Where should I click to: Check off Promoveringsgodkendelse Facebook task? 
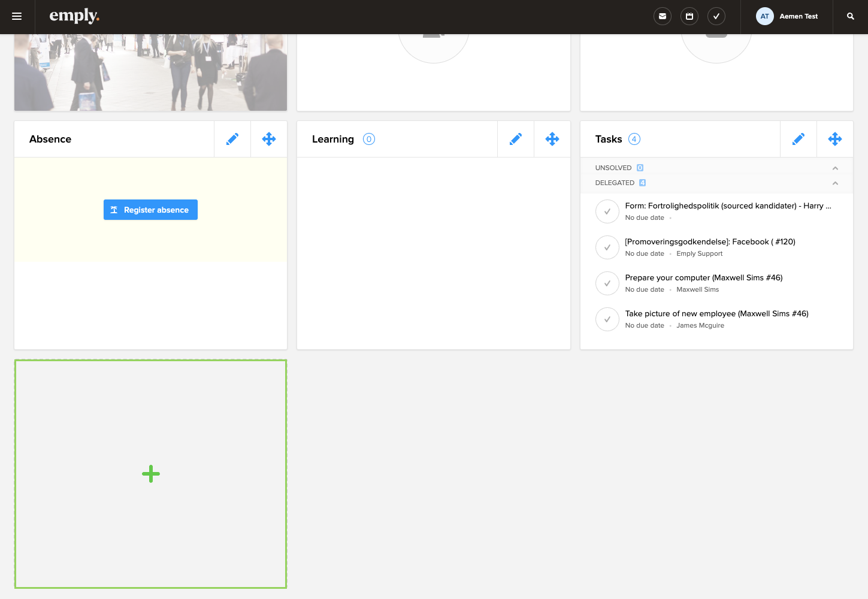pos(607,247)
